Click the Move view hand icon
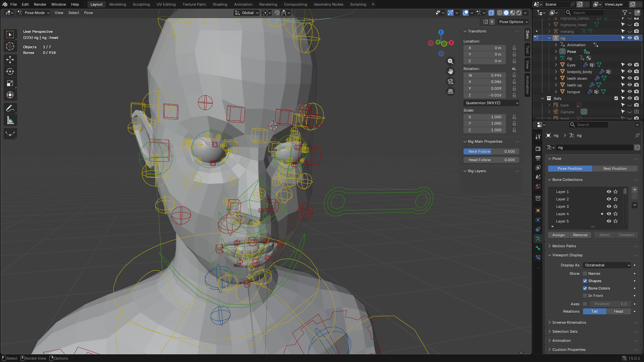This screenshot has height=362, width=644. point(450,71)
